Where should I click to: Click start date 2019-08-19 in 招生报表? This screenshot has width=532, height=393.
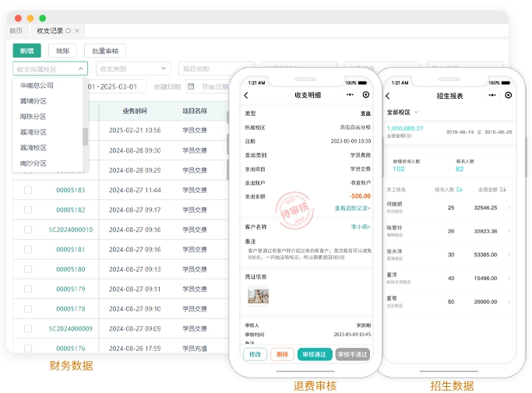[x=460, y=132]
